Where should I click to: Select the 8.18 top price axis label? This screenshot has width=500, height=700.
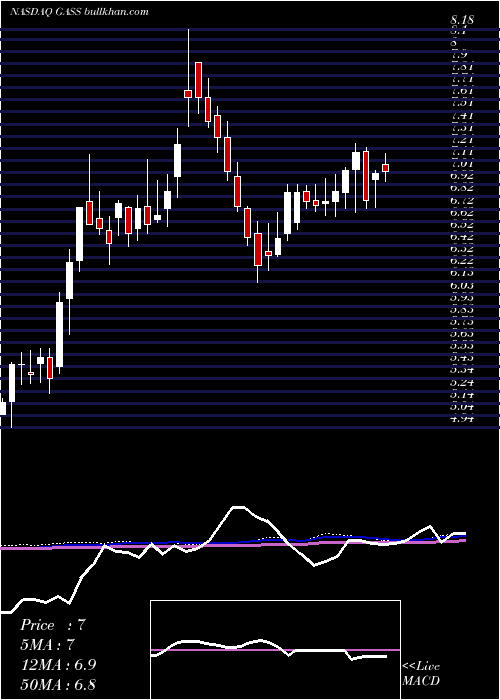coord(462,20)
